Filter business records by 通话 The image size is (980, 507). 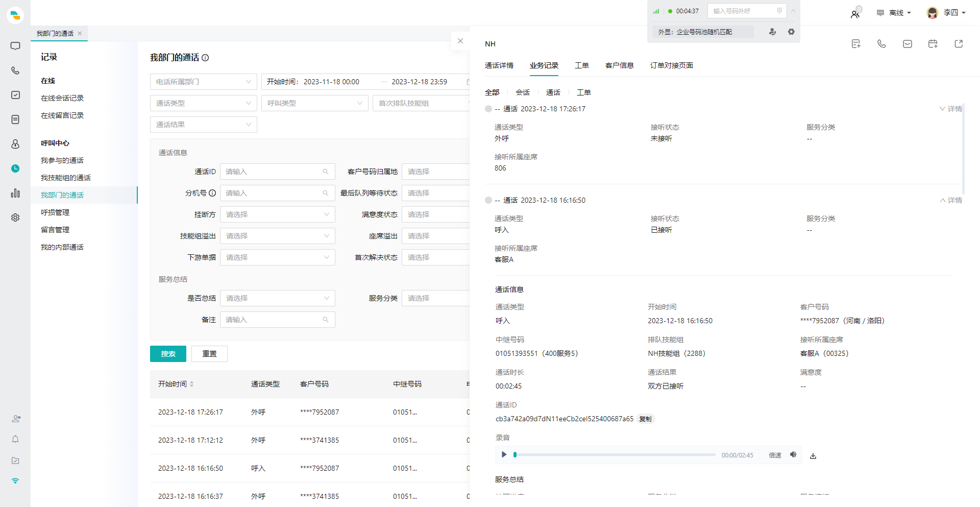click(553, 92)
